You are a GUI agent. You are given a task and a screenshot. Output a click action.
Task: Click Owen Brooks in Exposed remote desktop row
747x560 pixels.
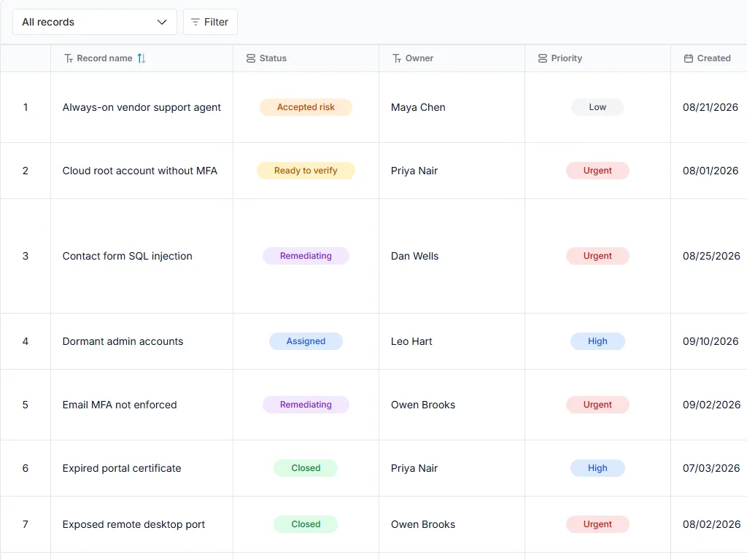pos(423,524)
